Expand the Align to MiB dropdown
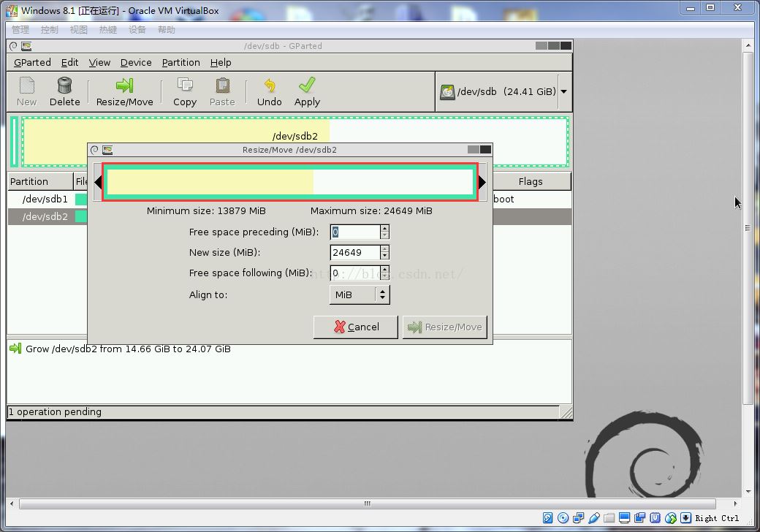This screenshot has height=532, width=760. coord(381,294)
